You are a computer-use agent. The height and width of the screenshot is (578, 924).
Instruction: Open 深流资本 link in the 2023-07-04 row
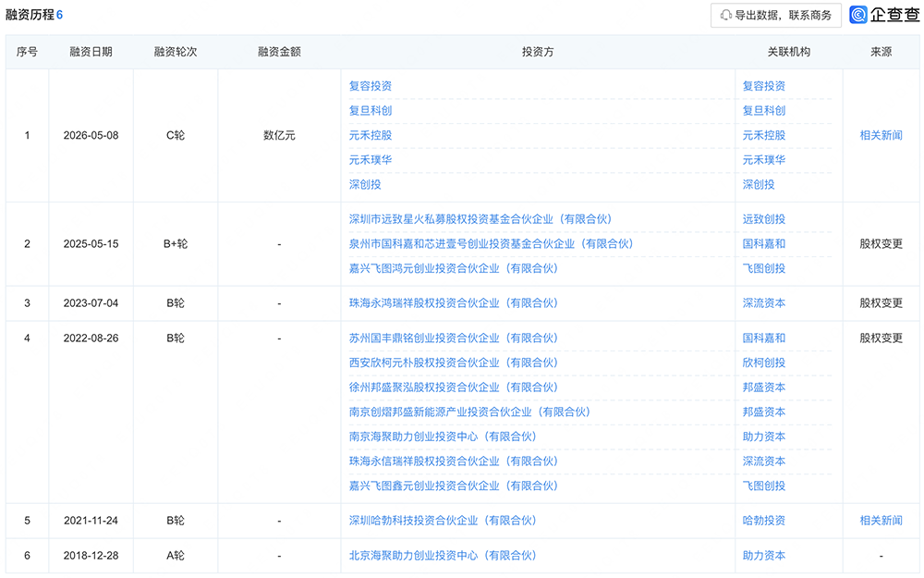click(764, 303)
